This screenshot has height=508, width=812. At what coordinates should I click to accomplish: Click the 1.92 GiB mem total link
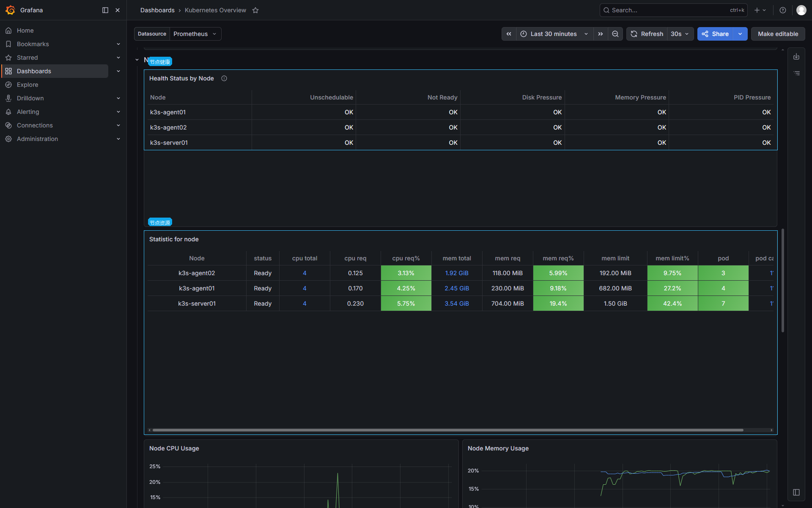457,273
